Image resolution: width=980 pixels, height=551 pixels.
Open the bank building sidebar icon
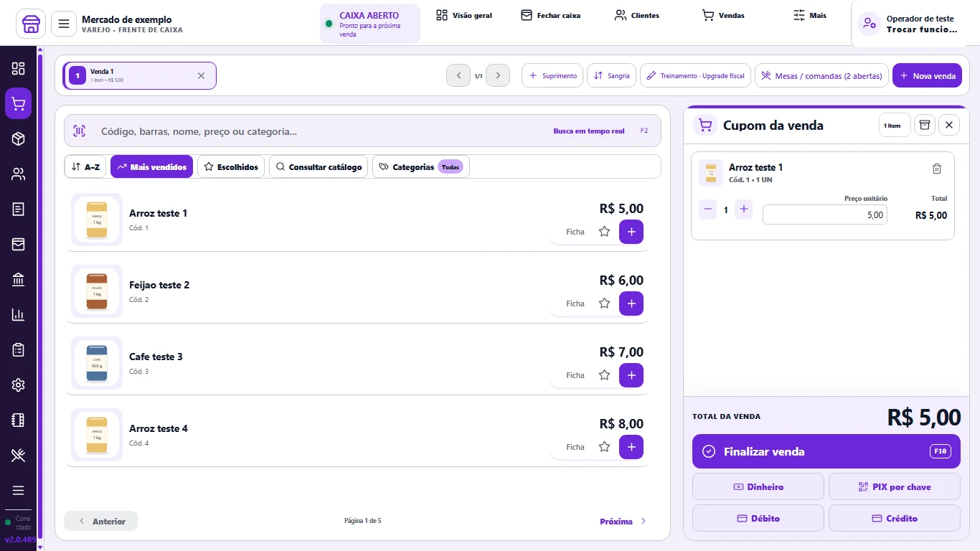[19, 279]
